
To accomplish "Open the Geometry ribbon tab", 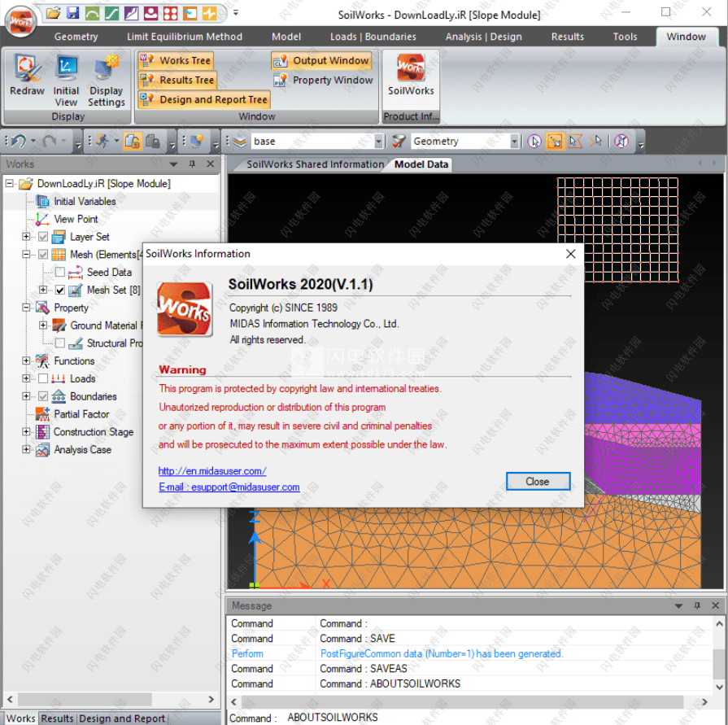I will click(x=76, y=37).
